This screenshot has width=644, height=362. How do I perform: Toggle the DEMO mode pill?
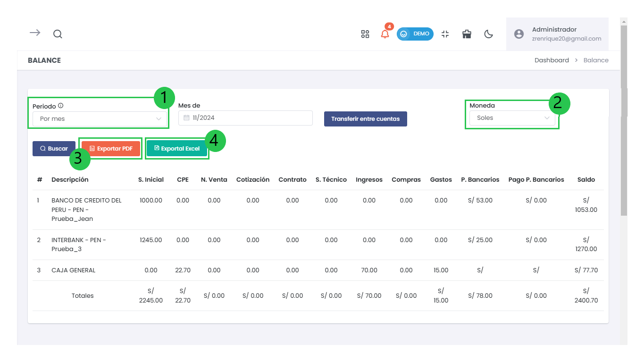pos(415,34)
